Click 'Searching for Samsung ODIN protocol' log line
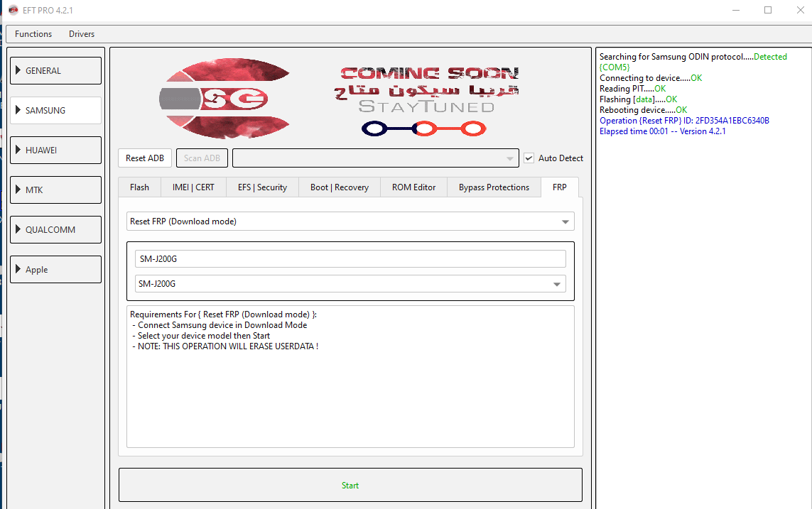This screenshot has width=812, height=509. tap(693, 62)
